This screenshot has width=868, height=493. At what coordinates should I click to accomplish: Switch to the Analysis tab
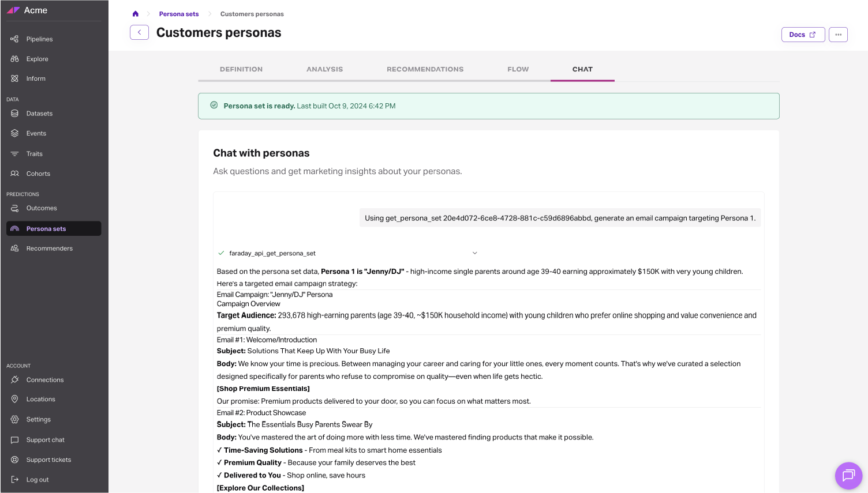tap(324, 69)
